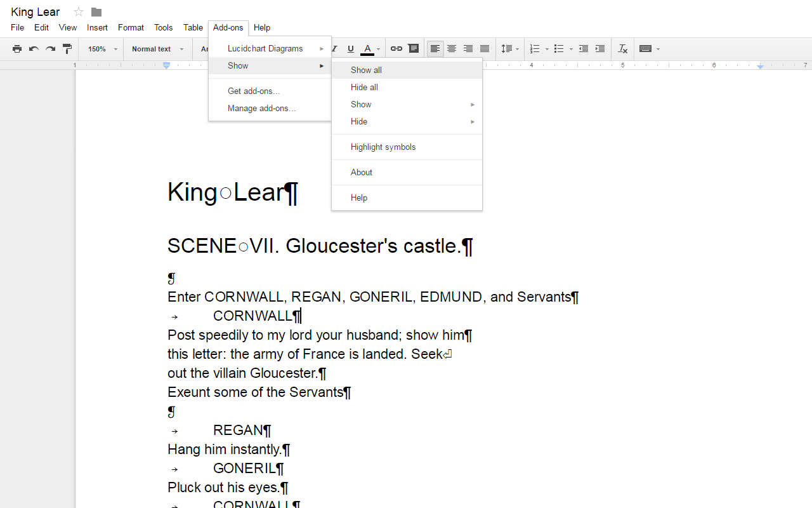Click the Undo arrow icon
The height and width of the screenshot is (508, 812).
point(34,49)
